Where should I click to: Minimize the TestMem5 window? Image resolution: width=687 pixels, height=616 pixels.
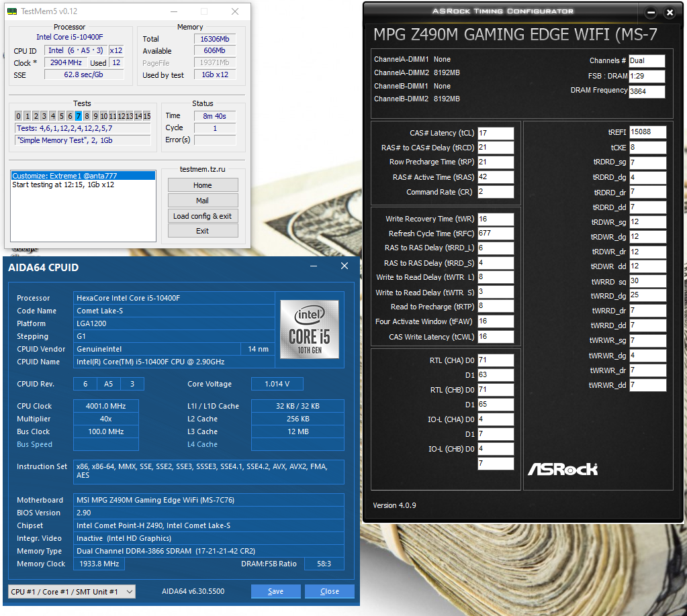174,11
